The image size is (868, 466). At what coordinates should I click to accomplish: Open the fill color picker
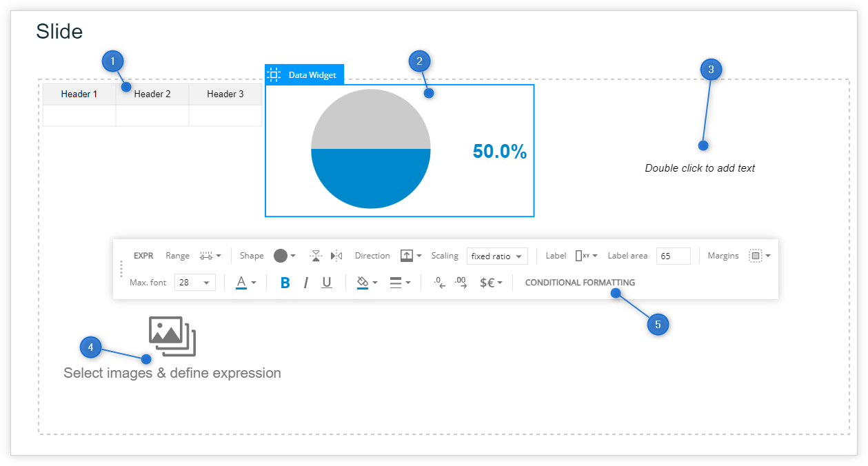tap(367, 283)
